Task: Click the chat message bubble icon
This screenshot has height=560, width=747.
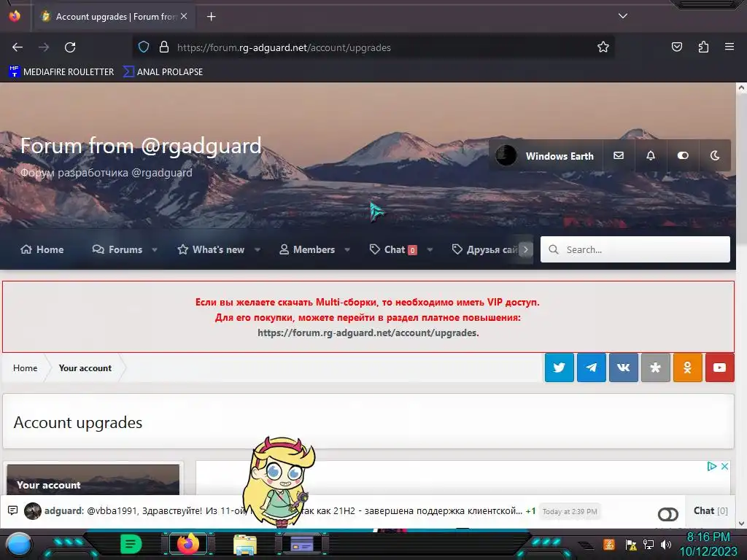Action: [13, 510]
